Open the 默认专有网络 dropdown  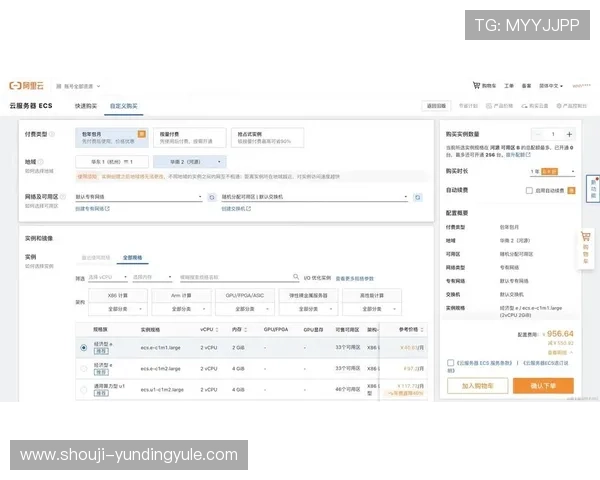tap(139, 197)
